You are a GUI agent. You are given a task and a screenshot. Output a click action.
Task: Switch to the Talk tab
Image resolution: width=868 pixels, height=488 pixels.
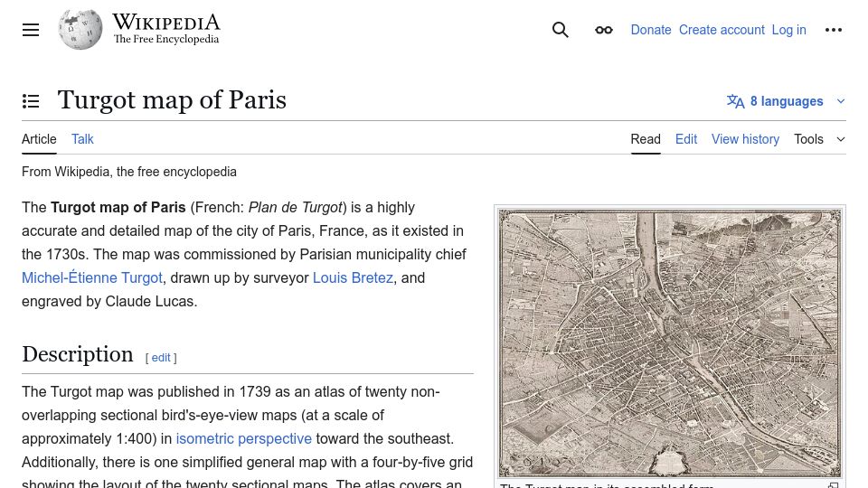click(82, 139)
